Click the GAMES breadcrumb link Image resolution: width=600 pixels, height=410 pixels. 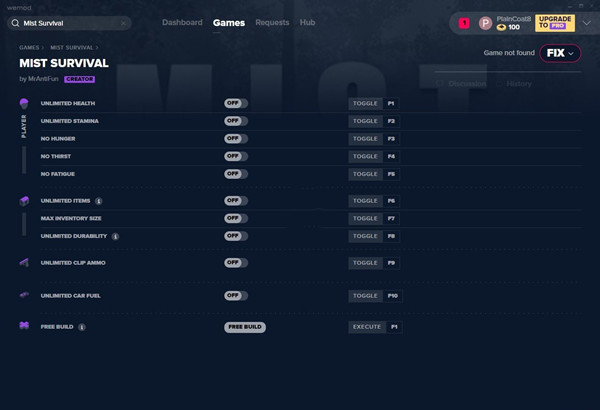[29, 47]
